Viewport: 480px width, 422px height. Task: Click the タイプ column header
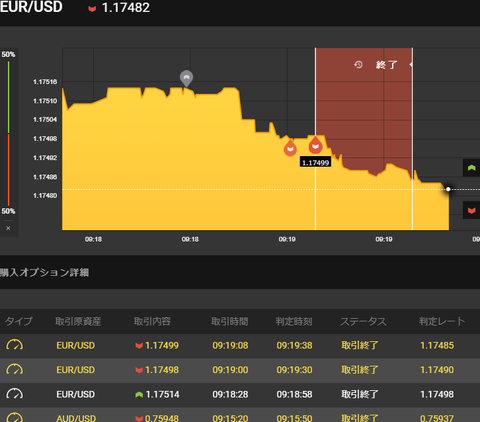tap(19, 321)
